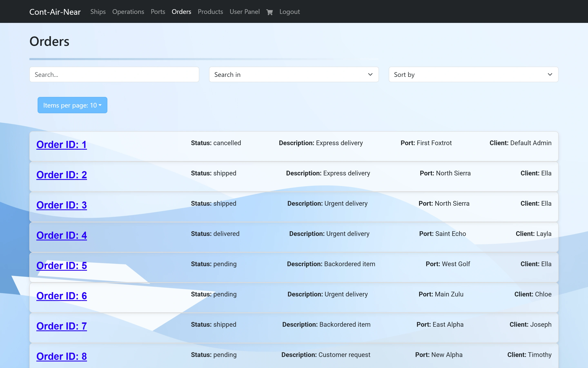Open the User Panel
Viewport: 588px width, 368px height.
(245, 12)
